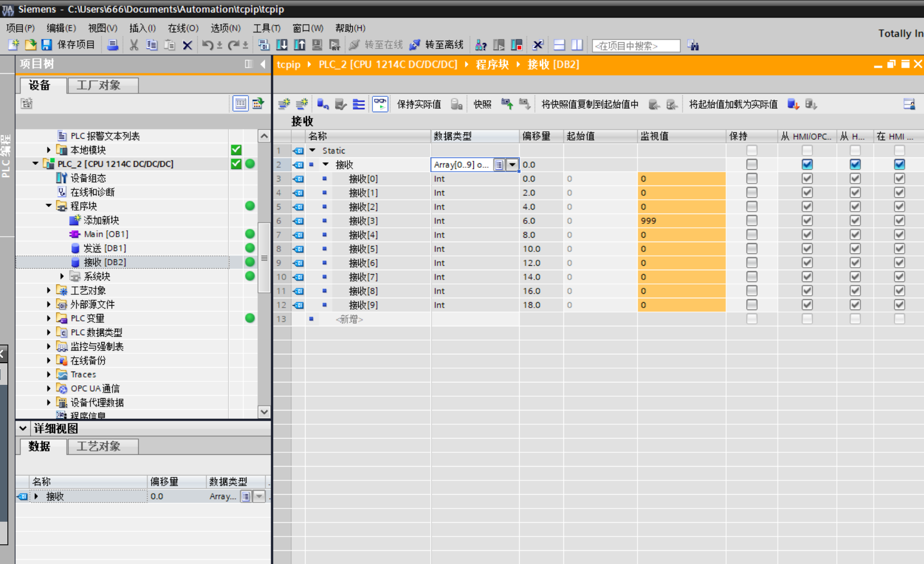The width and height of the screenshot is (924, 564).
Task: Click the 保持实际值 button
Action: point(419,104)
